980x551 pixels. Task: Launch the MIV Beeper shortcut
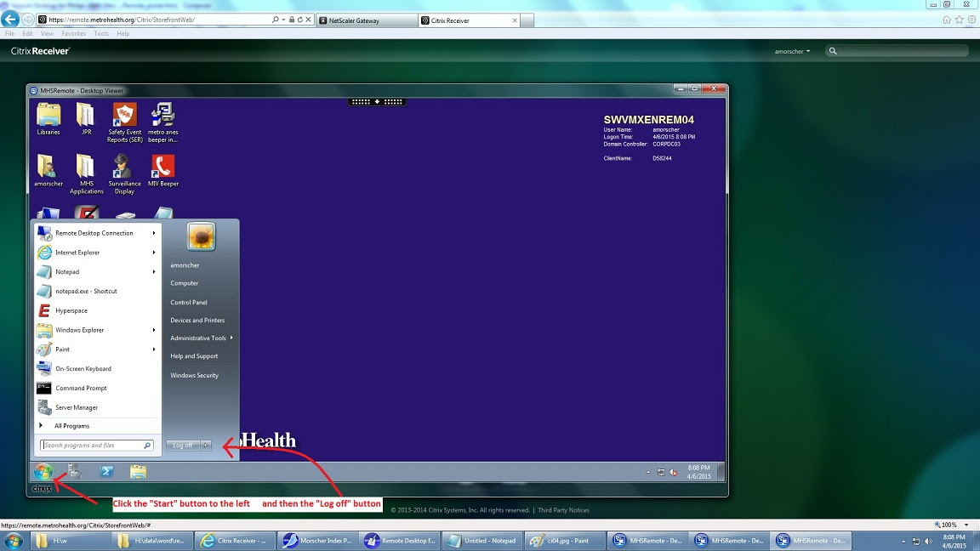coord(162,171)
